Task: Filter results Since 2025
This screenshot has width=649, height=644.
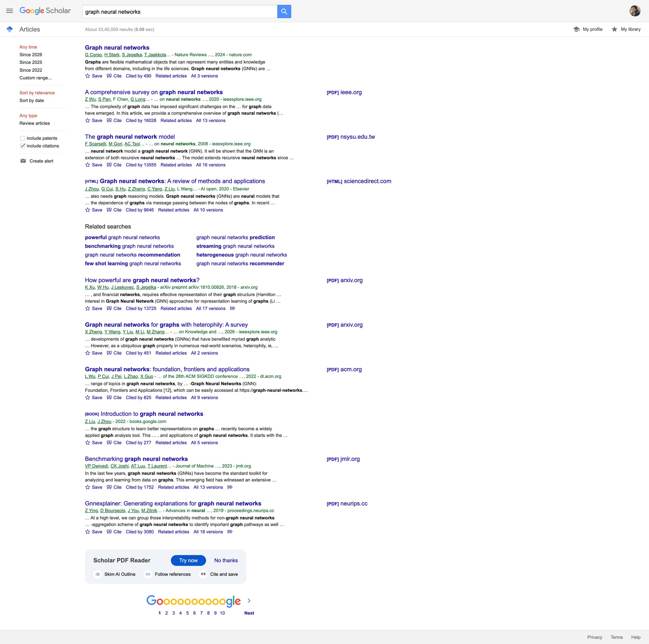Action: 31,63
